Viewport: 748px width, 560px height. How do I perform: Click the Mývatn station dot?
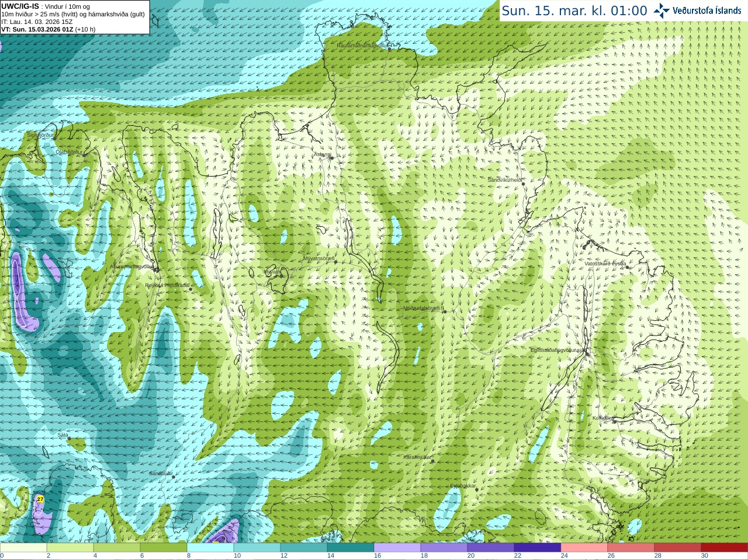[281, 275]
